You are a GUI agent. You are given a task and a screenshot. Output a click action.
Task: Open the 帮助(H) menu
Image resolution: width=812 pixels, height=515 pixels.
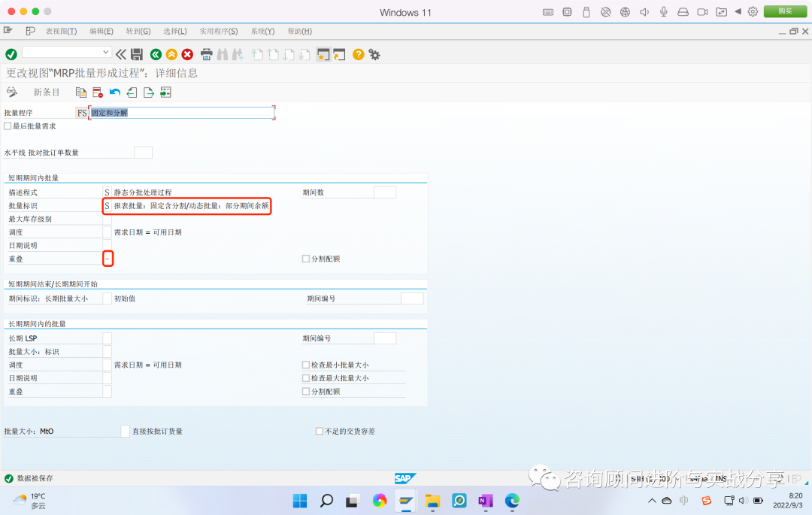[300, 31]
